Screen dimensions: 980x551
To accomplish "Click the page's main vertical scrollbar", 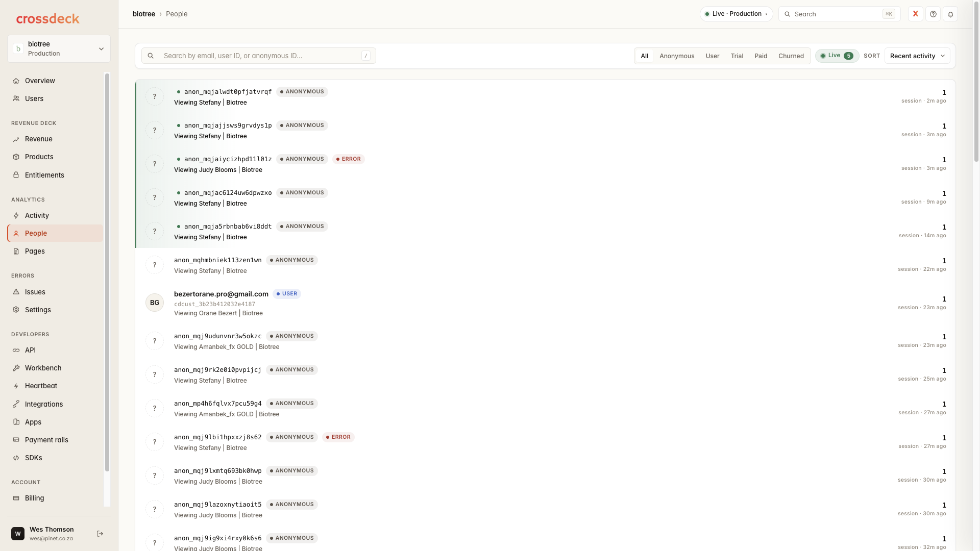I will [976, 82].
